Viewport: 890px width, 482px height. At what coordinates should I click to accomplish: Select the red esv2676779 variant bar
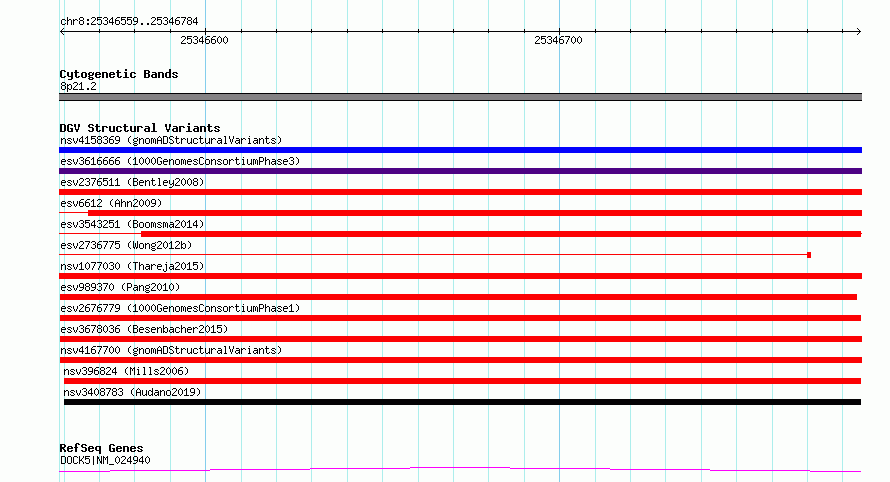[x=460, y=318]
